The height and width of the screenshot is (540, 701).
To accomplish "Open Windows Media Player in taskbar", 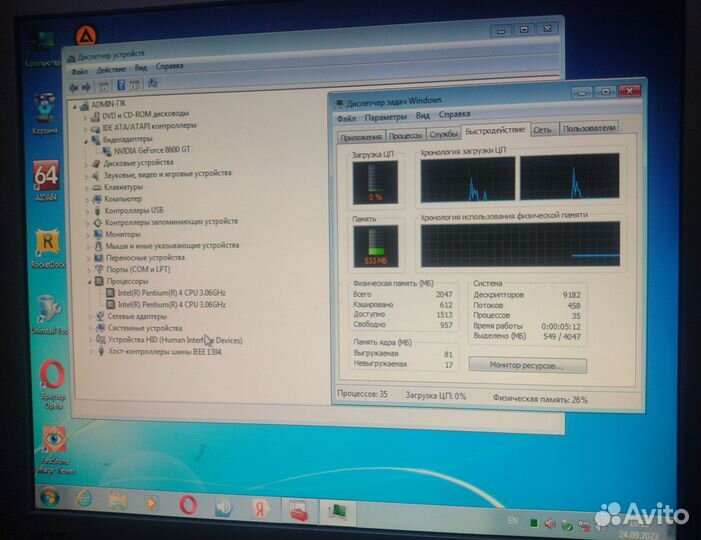I will pos(152,503).
